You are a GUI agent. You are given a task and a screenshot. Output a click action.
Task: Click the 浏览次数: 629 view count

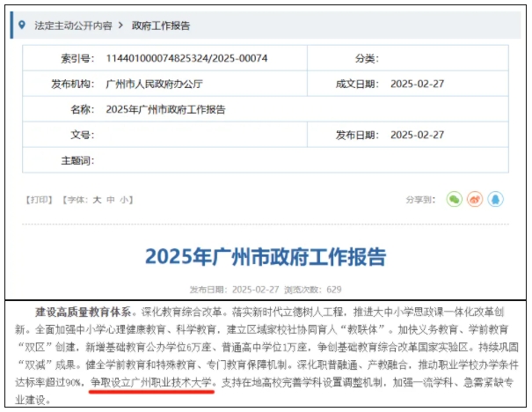[312, 290]
